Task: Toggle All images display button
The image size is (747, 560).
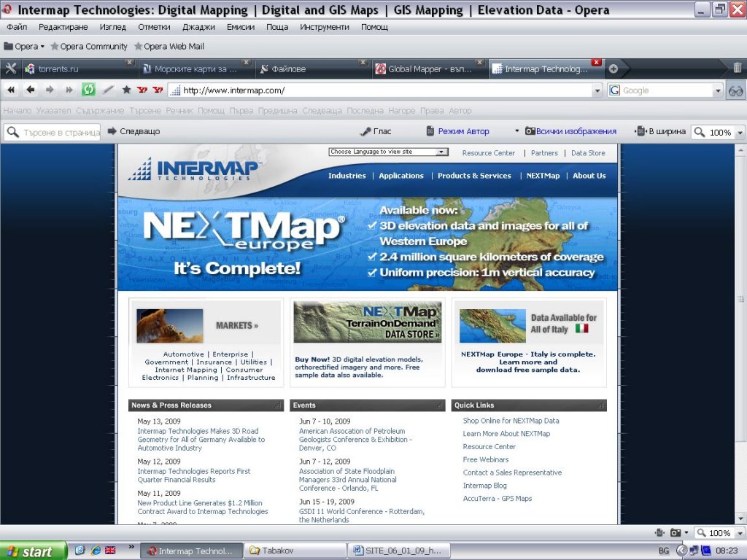Action: point(570,131)
